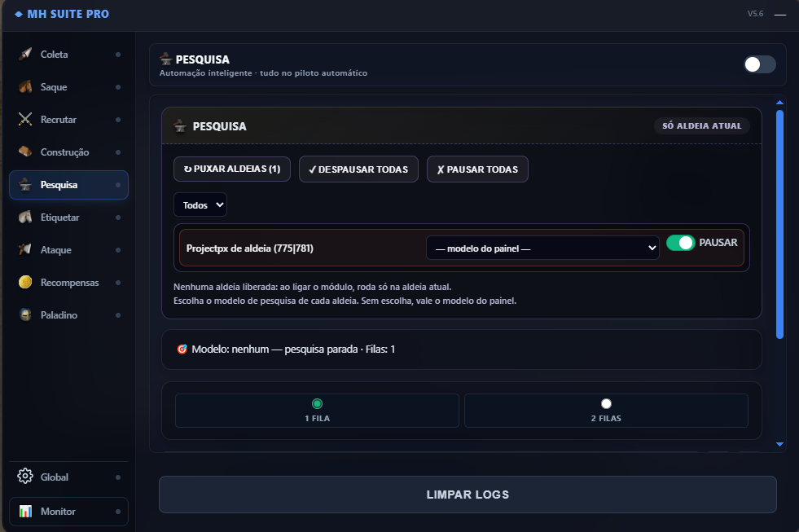The height and width of the screenshot is (532, 799).
Task: Click the Construção wood icon
Action: click(x=25, y=152)
